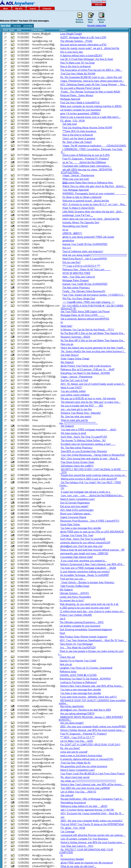Click envelope icon for PresBlast email
Screen dimensions: 131x868
point(13,37)
